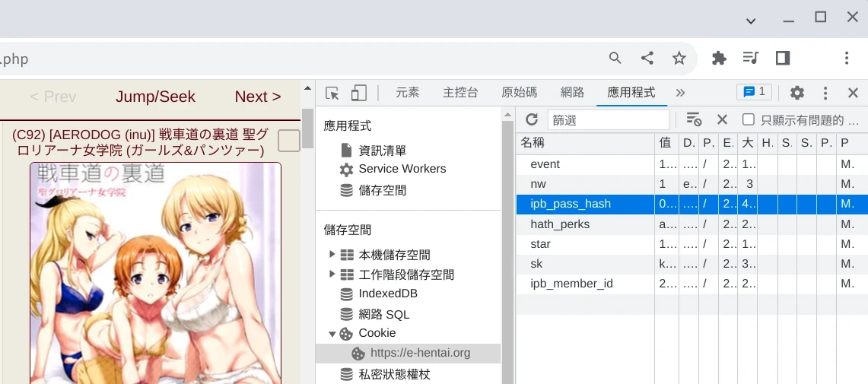This screenshot has width=868, height=384.
Task: Open the Extensions puzzle icon
Action: tap(719, 58)
